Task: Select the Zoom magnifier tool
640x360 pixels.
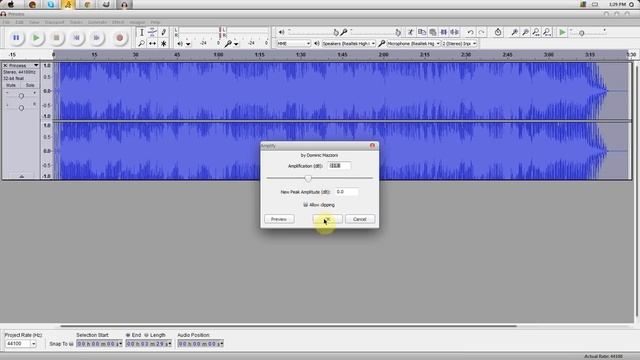Action: click(x=141, y=43)
